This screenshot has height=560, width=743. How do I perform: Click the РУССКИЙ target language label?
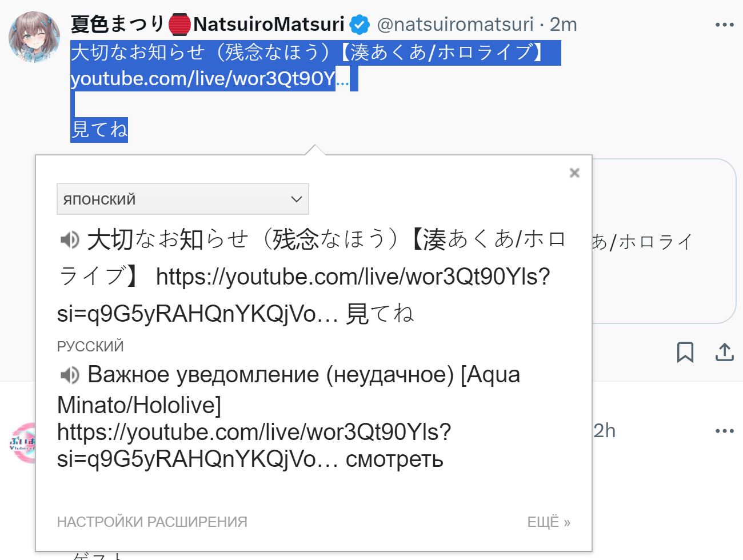point(90,346)
